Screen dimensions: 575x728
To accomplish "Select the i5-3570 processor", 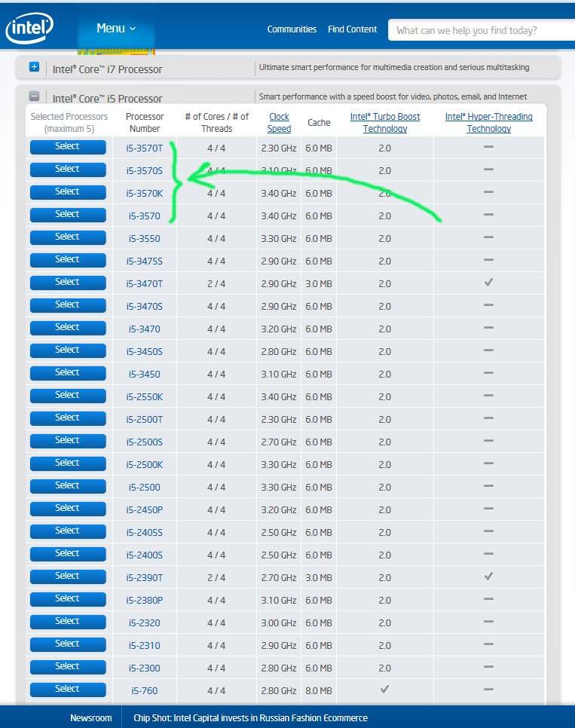I will (68, 215).
